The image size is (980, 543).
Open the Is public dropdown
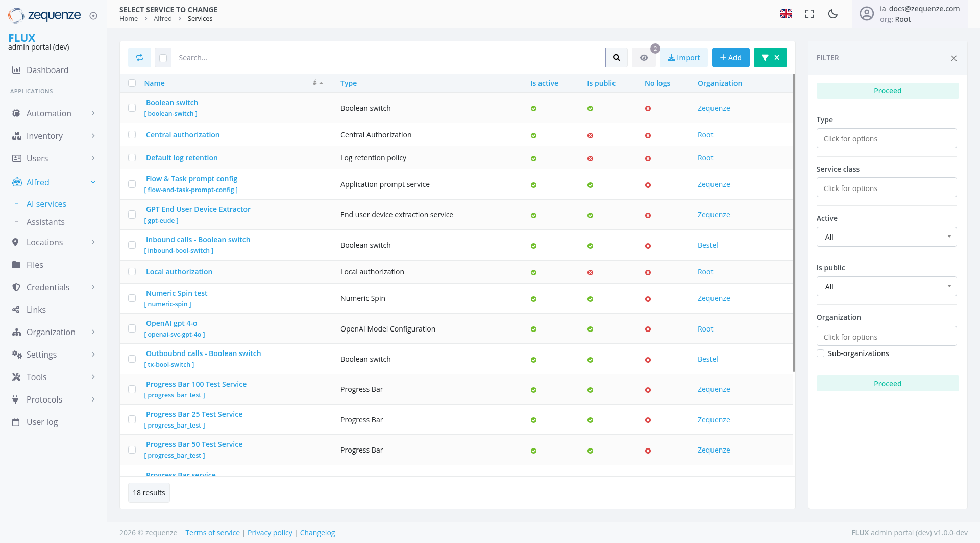887,286
